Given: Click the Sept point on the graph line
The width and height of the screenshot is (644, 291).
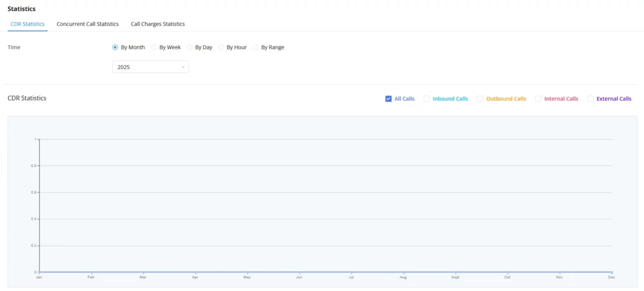Looking at the screenshot, I should coord(456,272).
